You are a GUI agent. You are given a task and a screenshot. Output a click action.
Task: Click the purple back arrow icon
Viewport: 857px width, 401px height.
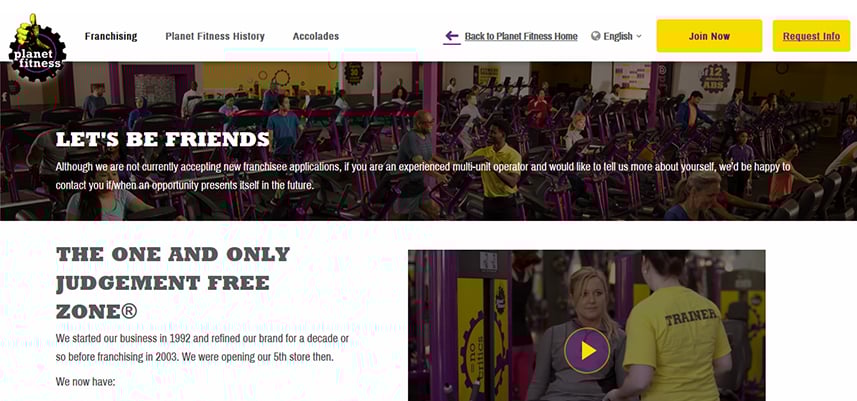click(451, 37)
